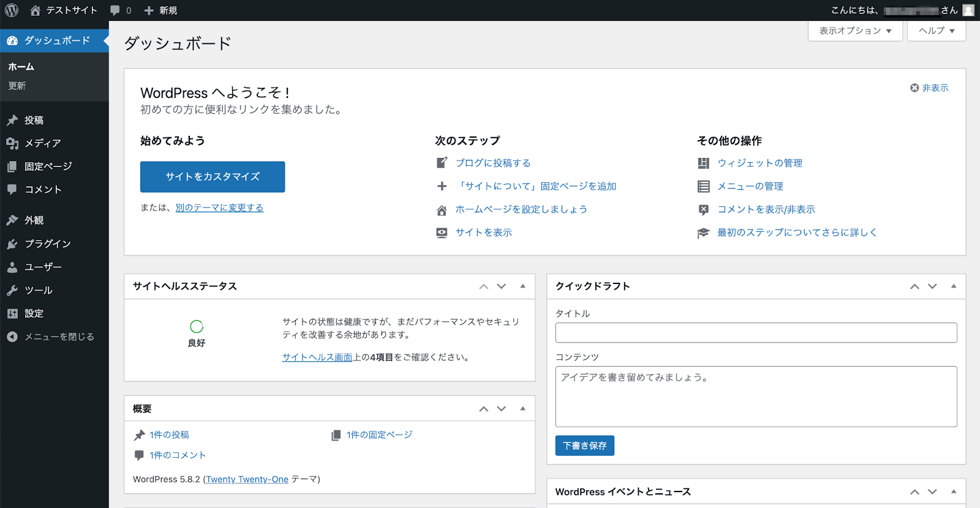
Task: Move 概要 panel down
Action: point(502,409)
